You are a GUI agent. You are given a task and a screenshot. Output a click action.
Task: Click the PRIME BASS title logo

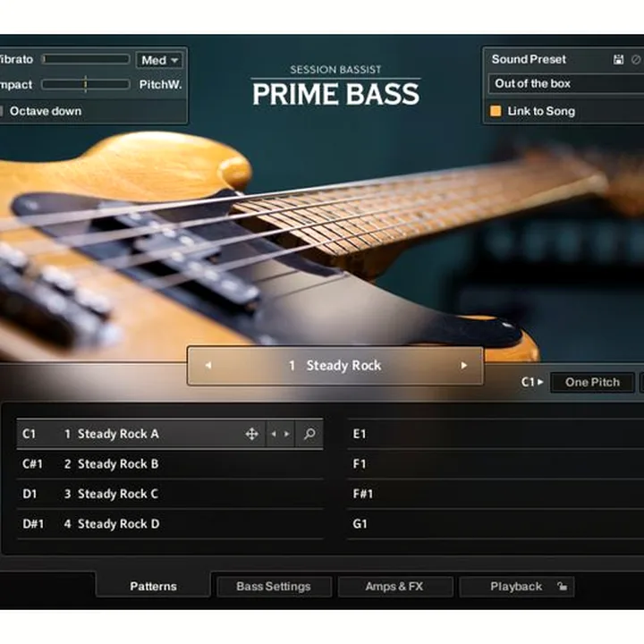tap(335, 94)
